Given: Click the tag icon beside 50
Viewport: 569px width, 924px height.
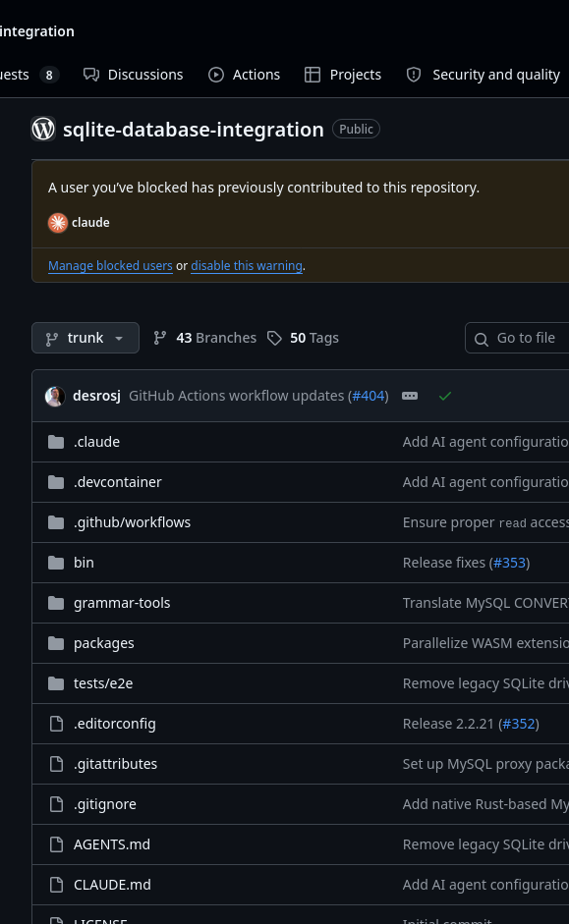Looking at the screenshot, I should pos(274,338).
